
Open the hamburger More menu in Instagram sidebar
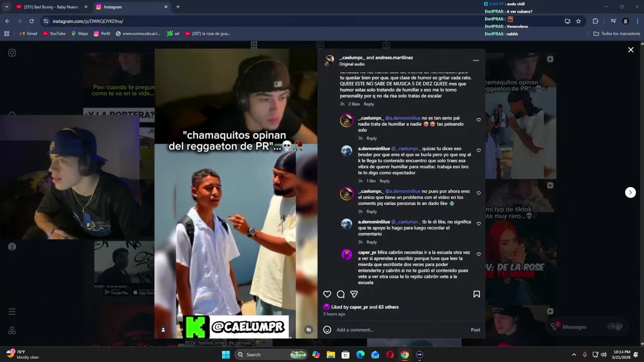tap(12, 312)
